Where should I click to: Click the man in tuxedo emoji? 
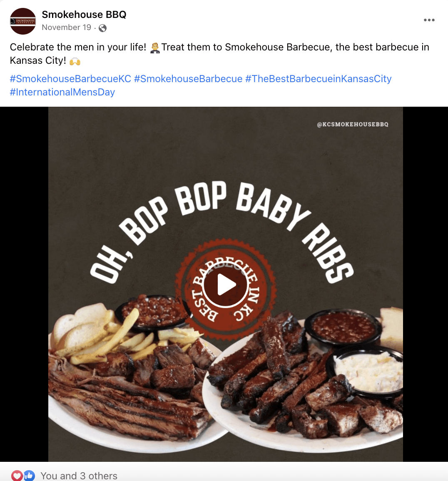(x=155, y=48)
